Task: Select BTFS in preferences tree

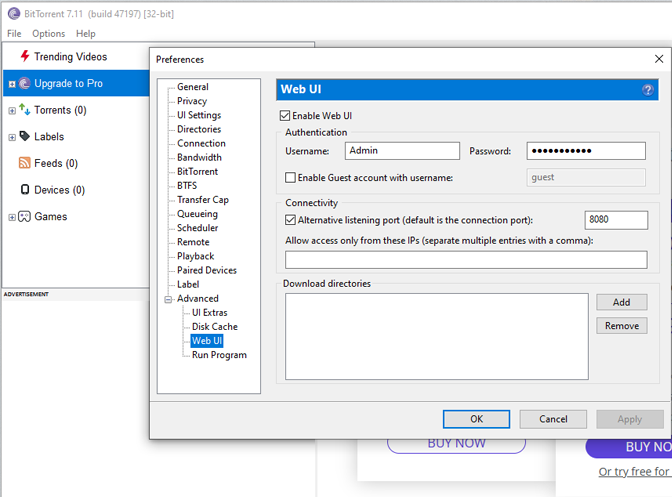Action: coord(187,186)
